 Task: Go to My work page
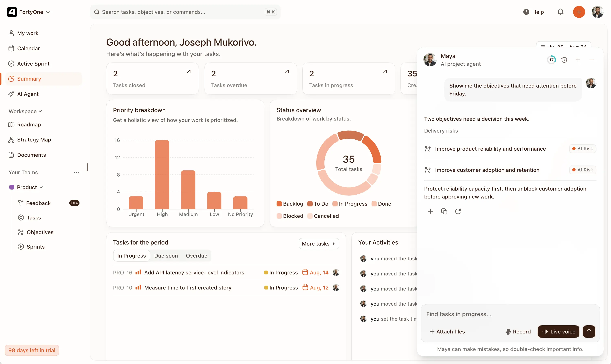(x=44, y=33)
